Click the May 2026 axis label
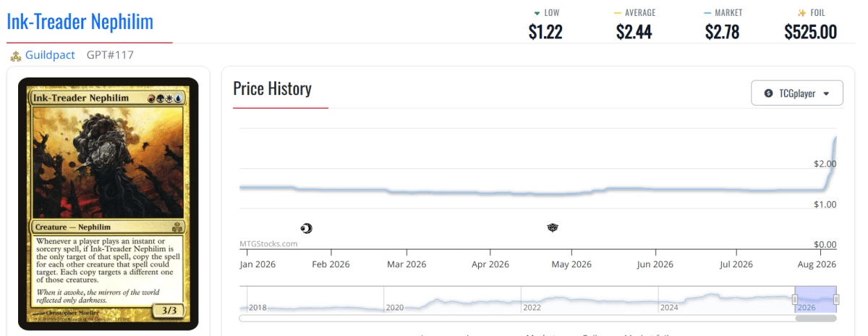 point(572,264)
